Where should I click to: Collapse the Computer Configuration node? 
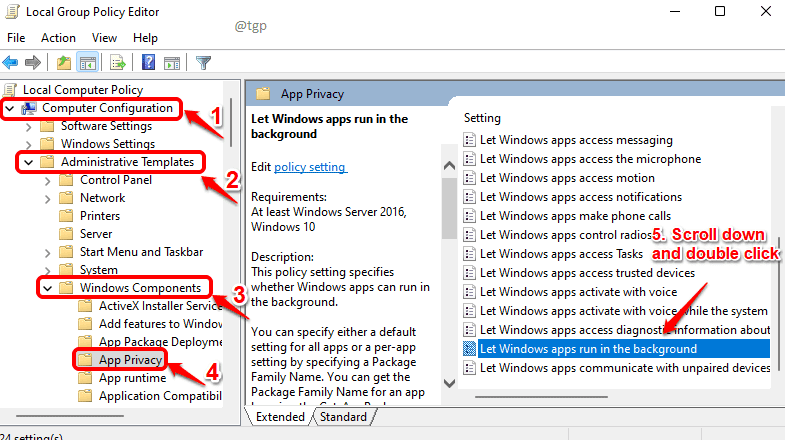(x=10, y=108)
